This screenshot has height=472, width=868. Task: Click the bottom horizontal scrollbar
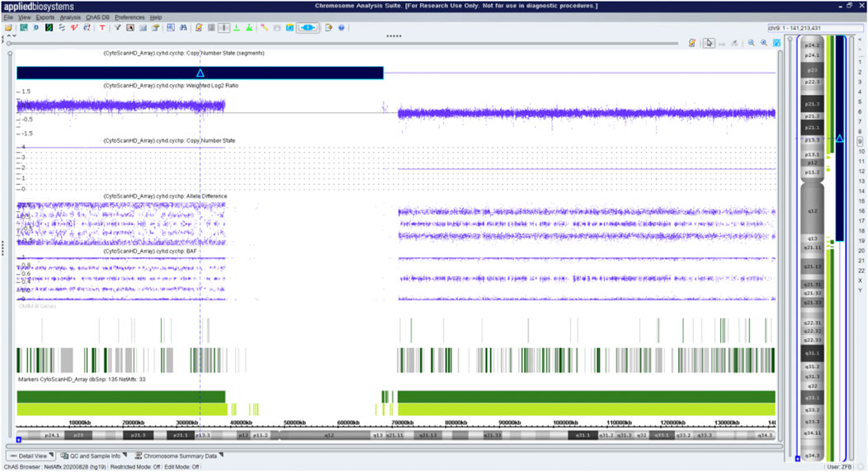pos(394,446)
